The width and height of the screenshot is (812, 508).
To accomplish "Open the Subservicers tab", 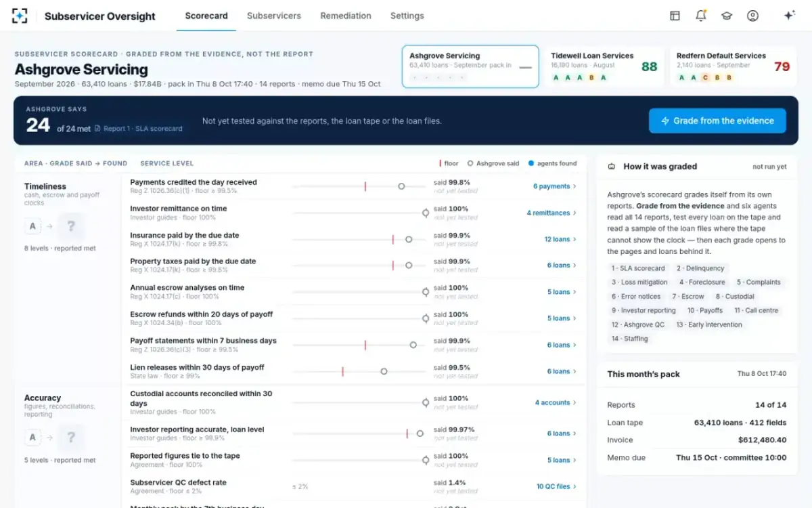I will (x=274, y=16).
